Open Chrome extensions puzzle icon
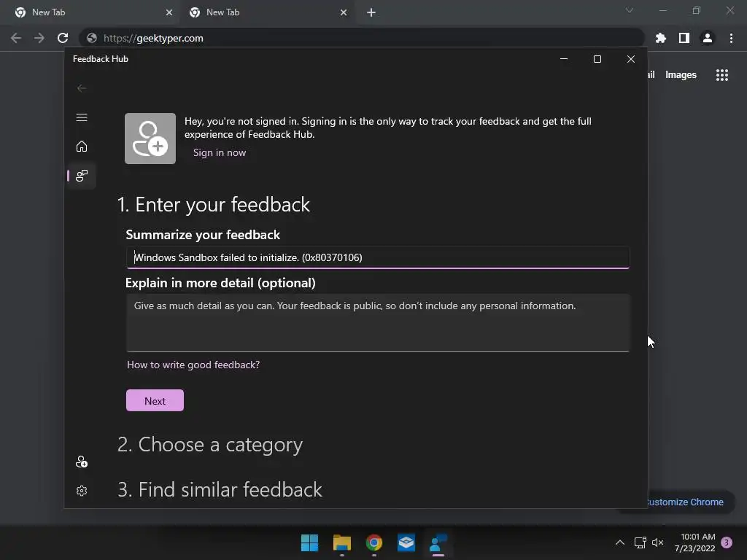 click(x=661, y=38)
